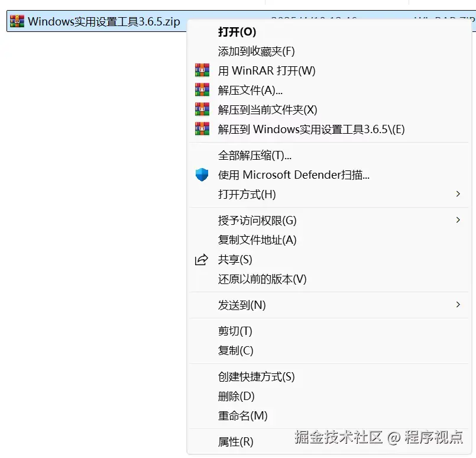
Task: Select 重命名(M) to rename the file
Action: click(x=329, y=415)
